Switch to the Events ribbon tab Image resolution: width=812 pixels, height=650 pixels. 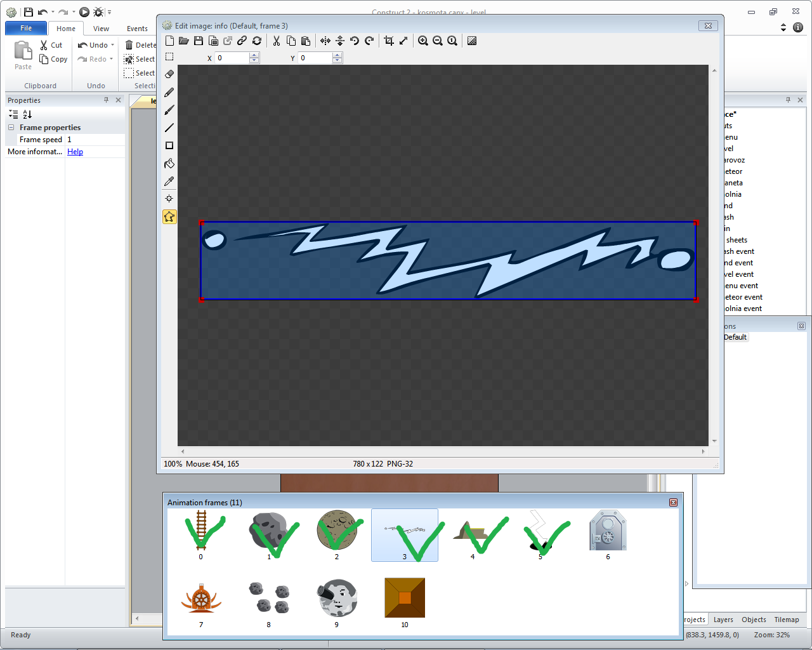pyautogui.click(x=137, y=29)
